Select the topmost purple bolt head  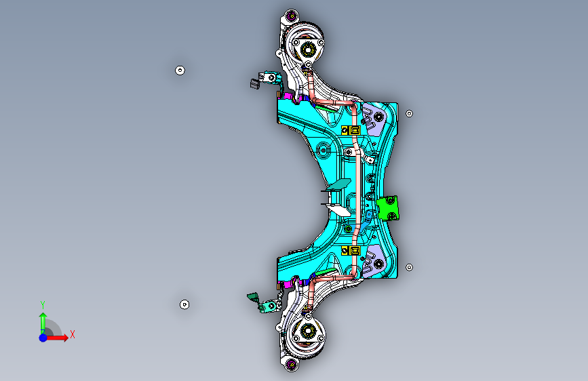(x=292, y=16)
